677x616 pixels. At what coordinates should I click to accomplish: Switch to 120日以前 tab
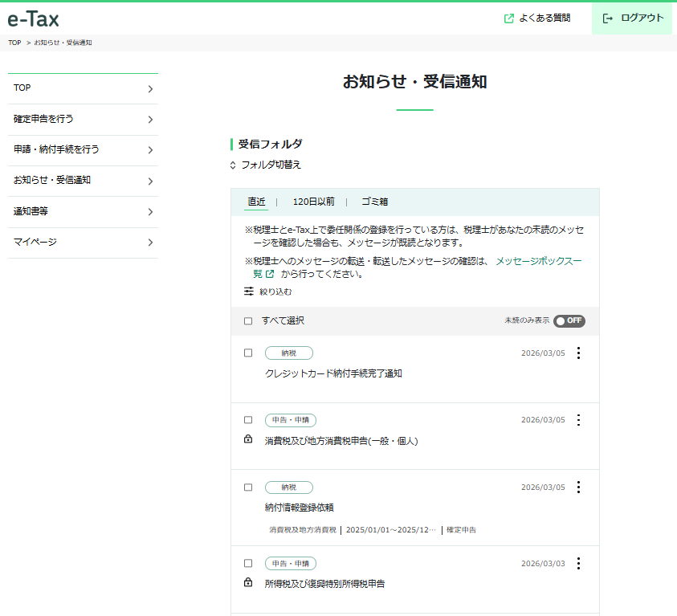point(313,202)
